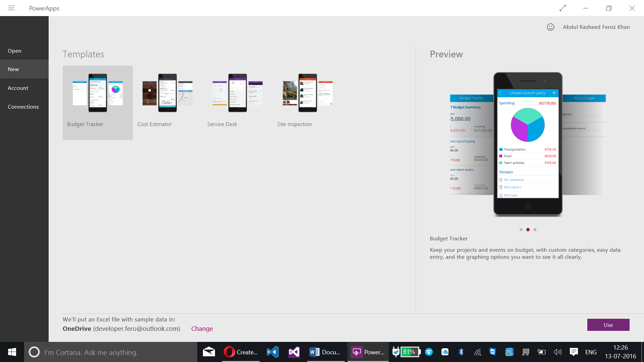Select the Open menu item
The height and width of the screenshot is (362, 644).
(x=24, y=51)
